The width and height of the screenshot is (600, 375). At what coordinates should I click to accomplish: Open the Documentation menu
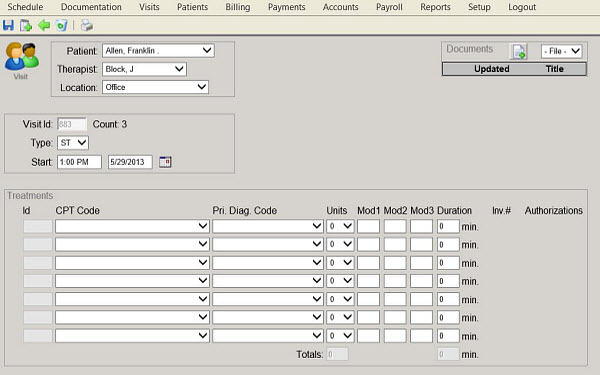(91, 7)
